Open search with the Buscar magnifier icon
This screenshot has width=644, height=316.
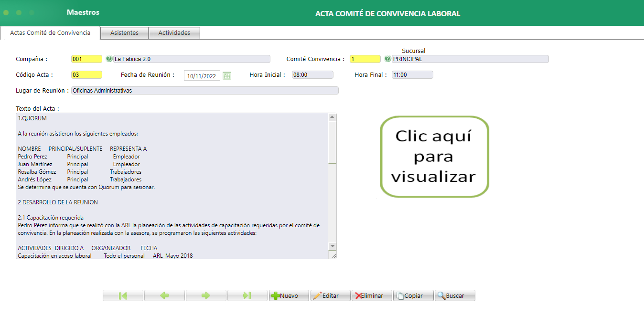[x=442, y=295]
